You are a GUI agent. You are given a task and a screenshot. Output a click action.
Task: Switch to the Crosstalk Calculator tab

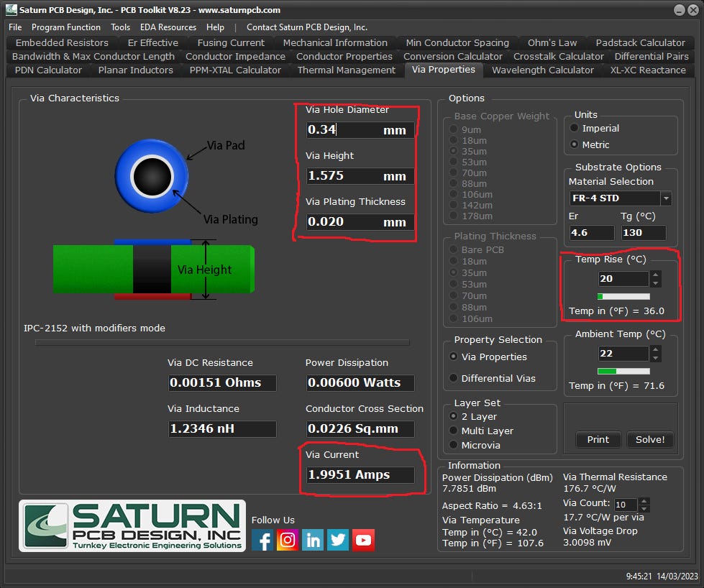tap(559, 57)
